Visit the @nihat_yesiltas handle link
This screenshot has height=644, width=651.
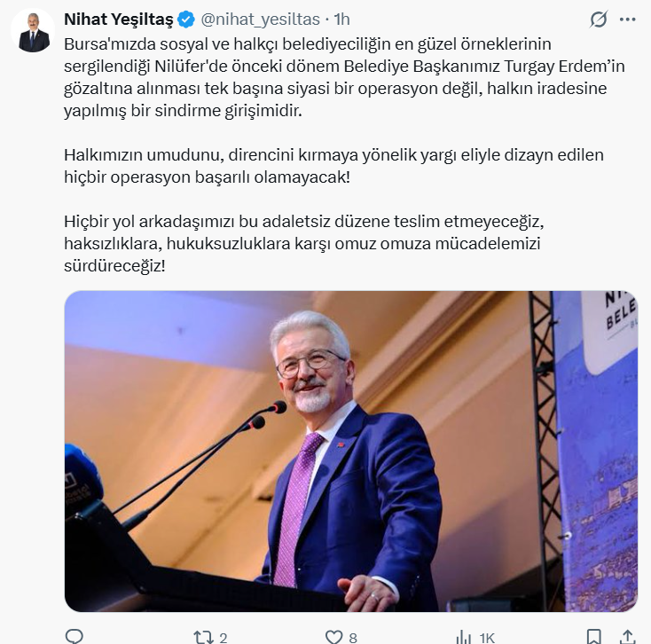tap(261, 20)
